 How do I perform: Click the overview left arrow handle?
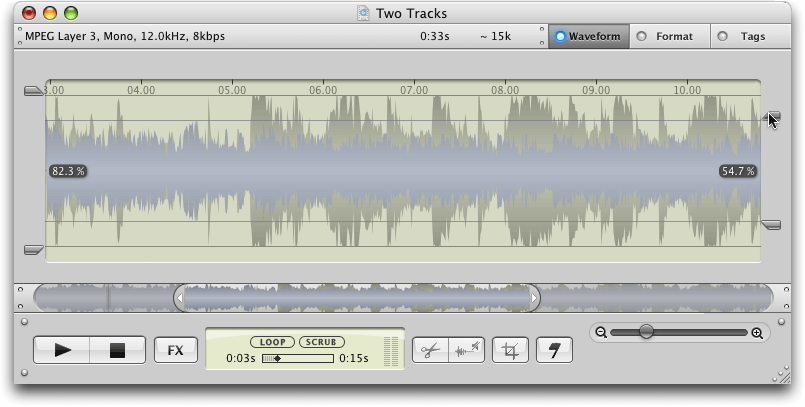click(x=179, y=298)
